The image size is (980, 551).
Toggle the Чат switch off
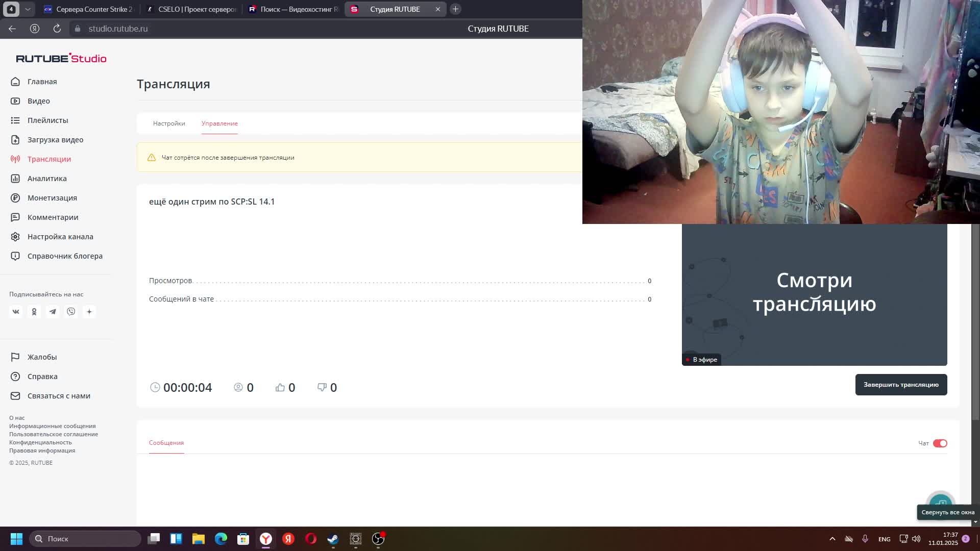point(940,443)
